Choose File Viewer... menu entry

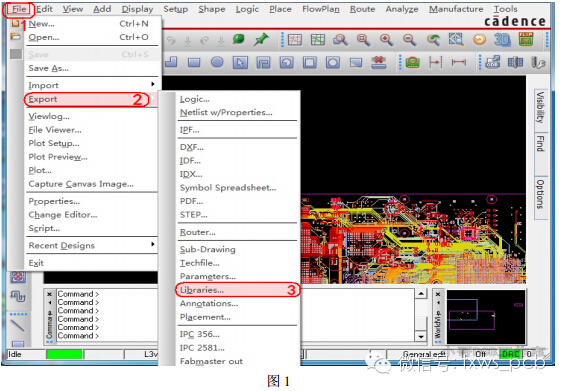[92, 130]
